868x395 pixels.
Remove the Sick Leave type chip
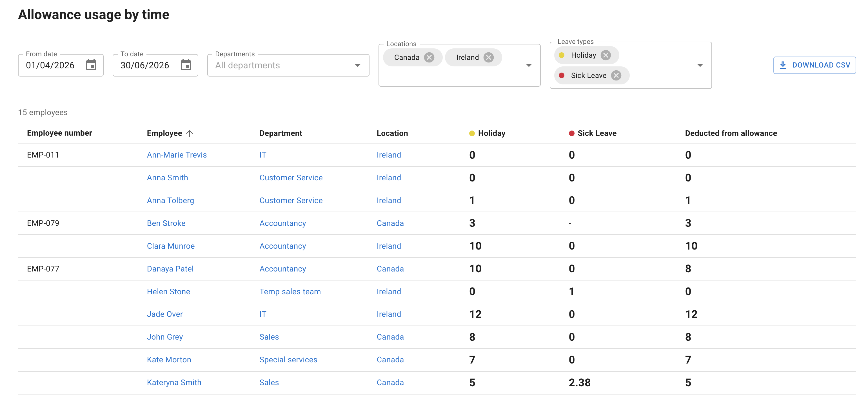[x=616, y=75]
